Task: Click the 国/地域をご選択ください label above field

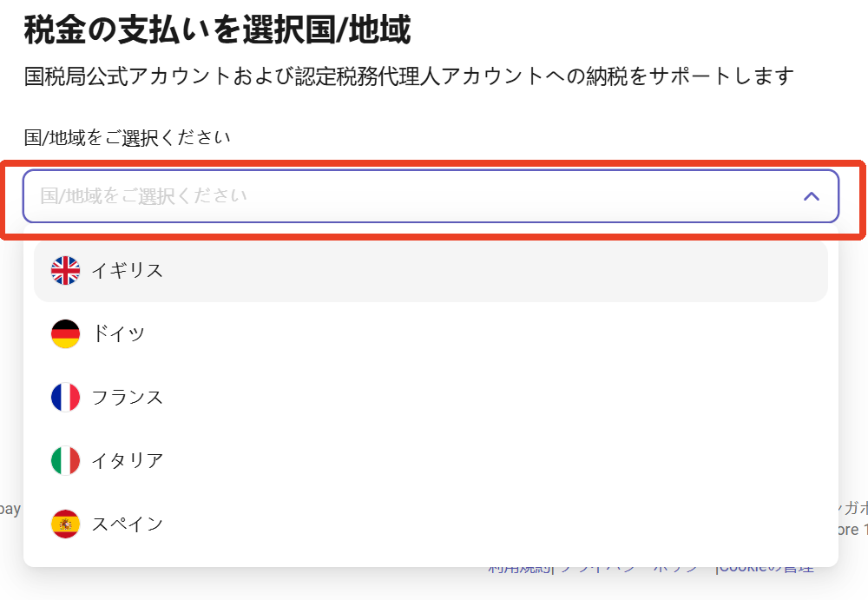Action: [x=128, y=138]
